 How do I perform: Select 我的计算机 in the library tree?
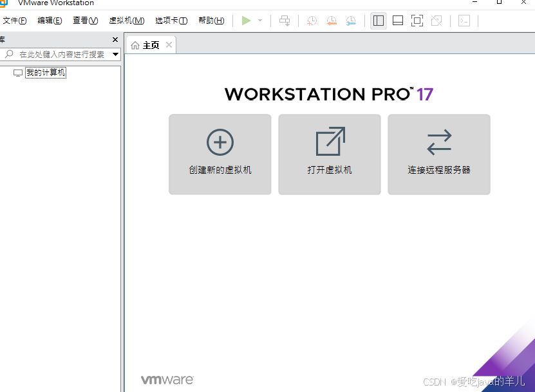point(46,73)
